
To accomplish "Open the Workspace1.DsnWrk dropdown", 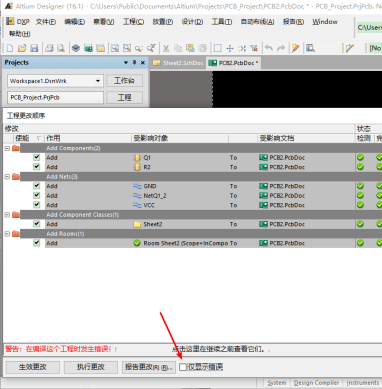I will (98, 81).
